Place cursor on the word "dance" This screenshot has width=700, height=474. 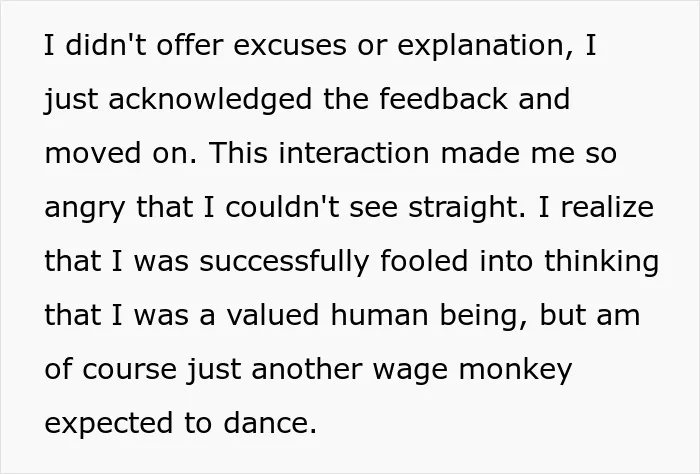pyautogui.click(x=265, y=423)
